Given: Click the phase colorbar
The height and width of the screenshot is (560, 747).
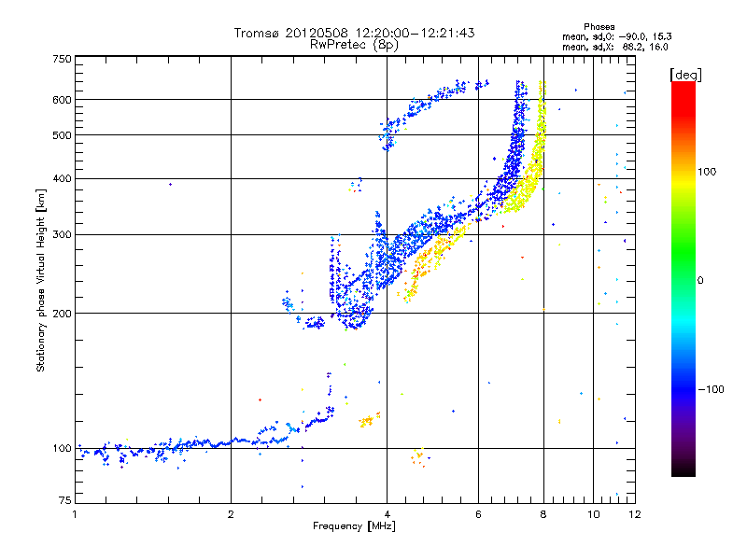Looking at the screenshot, I should click(x=684, y=278).
